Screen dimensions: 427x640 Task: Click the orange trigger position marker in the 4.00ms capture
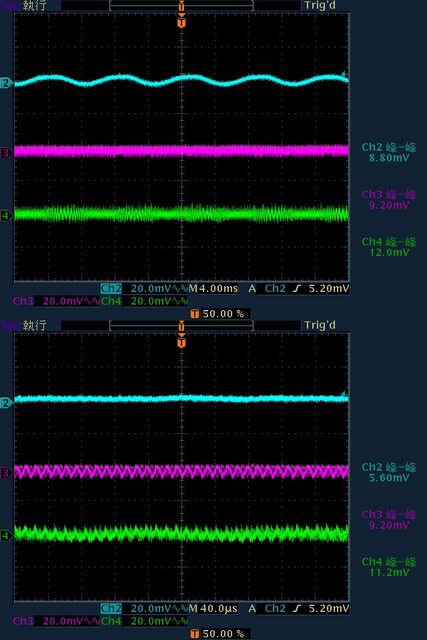[182, 21]
